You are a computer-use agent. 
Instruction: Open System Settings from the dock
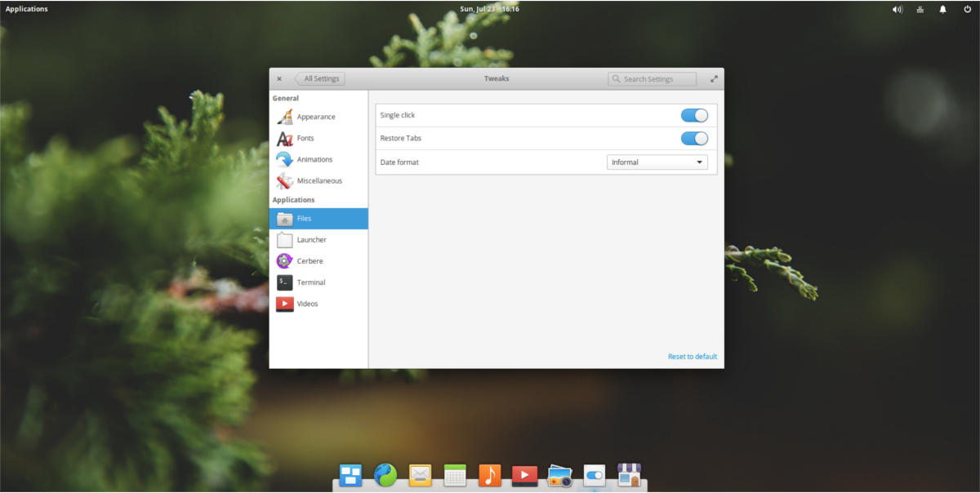click(x=594, y=475)
